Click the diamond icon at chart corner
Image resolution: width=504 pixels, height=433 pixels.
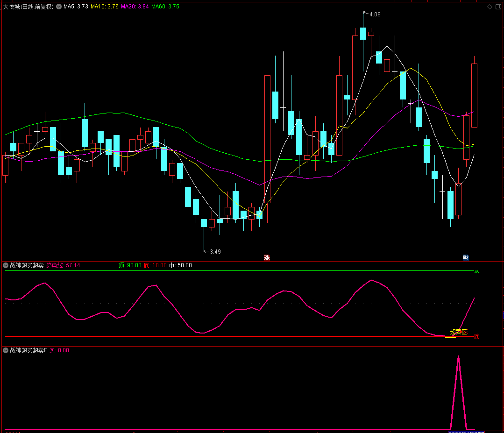490,7
